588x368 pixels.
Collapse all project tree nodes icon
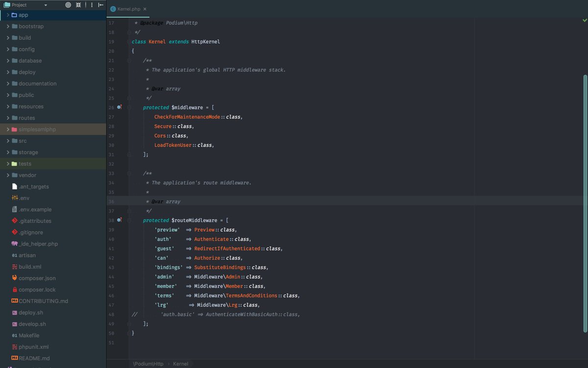[78, 5]
